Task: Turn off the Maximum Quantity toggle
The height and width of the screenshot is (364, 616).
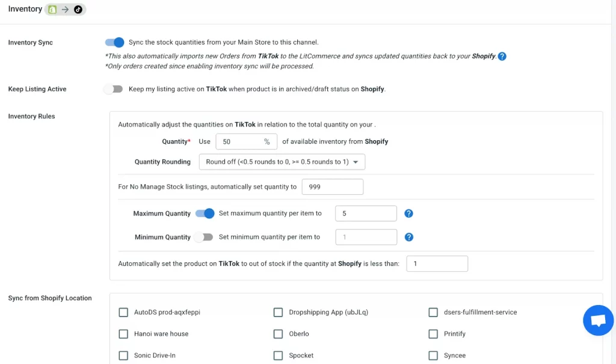Action: (205, 214)
